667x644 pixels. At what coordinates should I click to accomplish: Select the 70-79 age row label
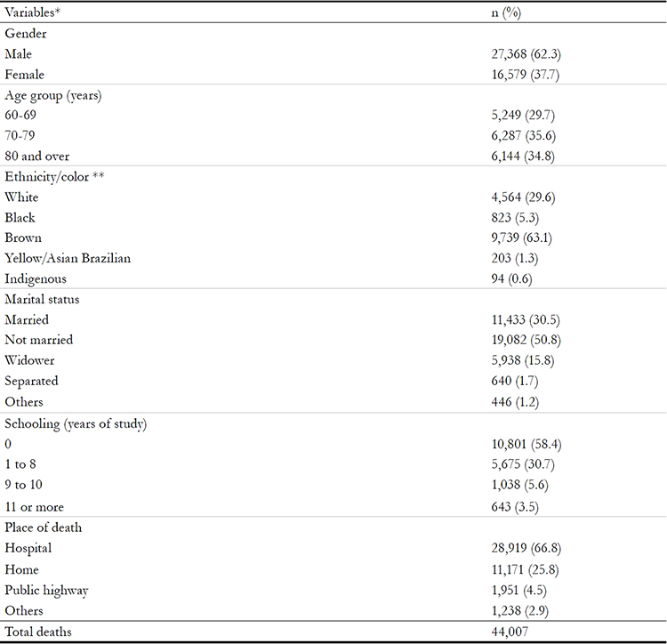[21, 136]
